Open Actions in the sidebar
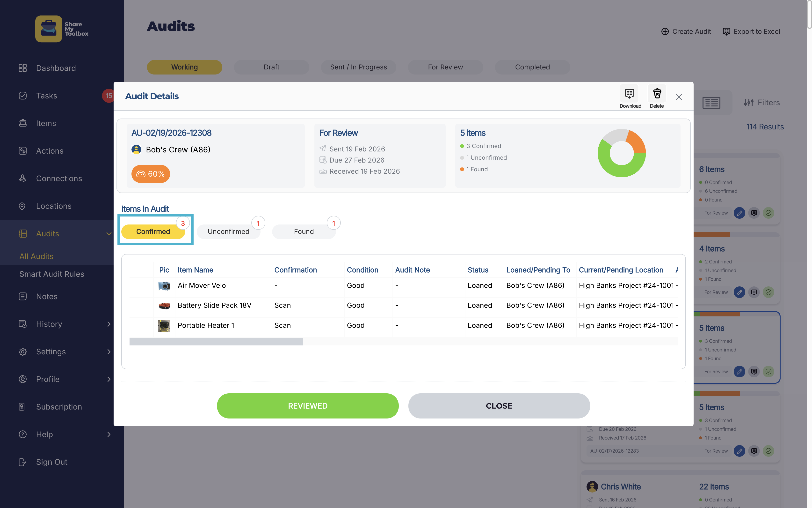Screen dimensions: 812x508 point(50,151)
